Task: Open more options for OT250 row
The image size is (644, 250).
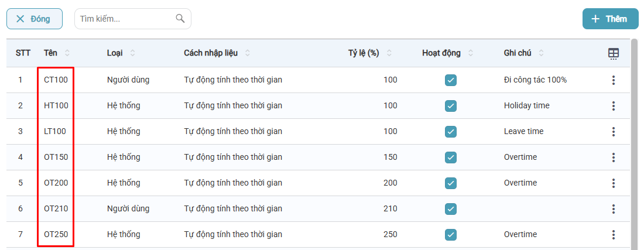Action: 613,235
